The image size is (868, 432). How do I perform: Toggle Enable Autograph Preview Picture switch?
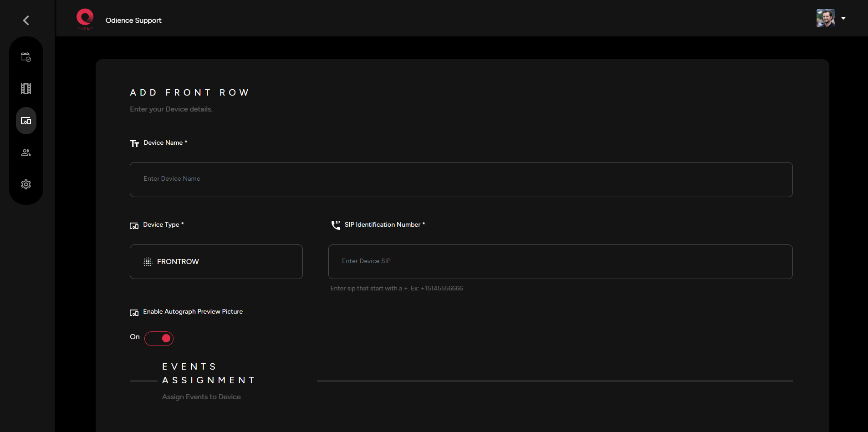point(159,338)
